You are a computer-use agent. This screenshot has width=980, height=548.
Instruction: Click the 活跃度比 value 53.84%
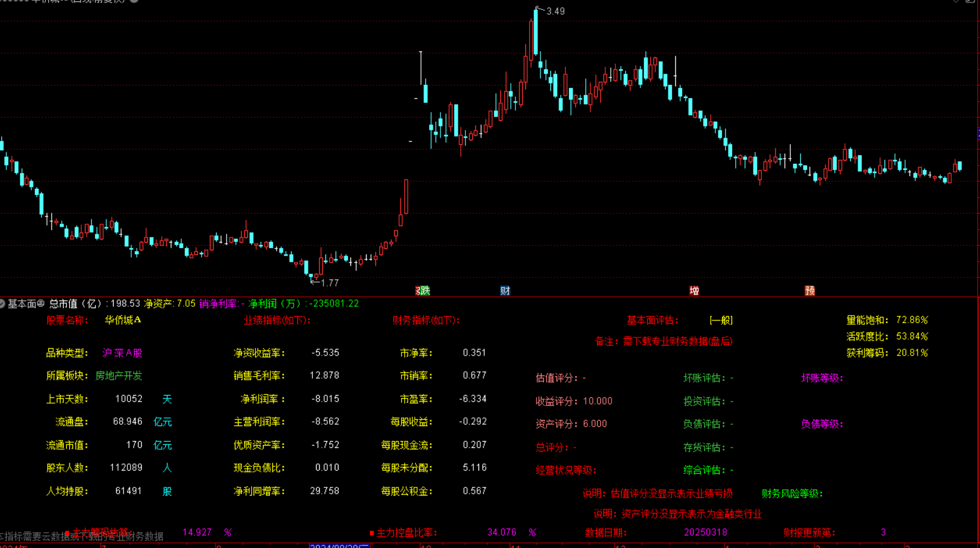click(x=912, y=336)
